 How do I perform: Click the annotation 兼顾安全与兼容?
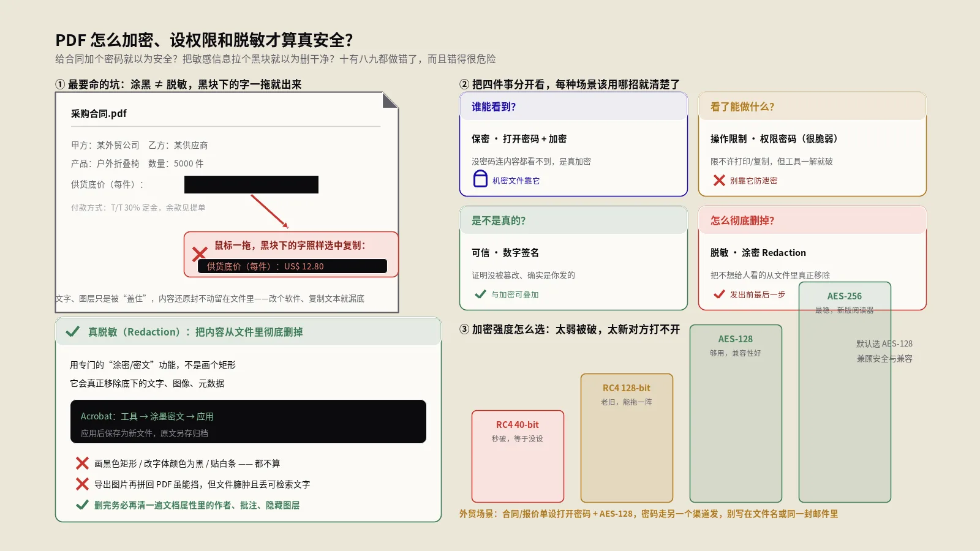884,359
